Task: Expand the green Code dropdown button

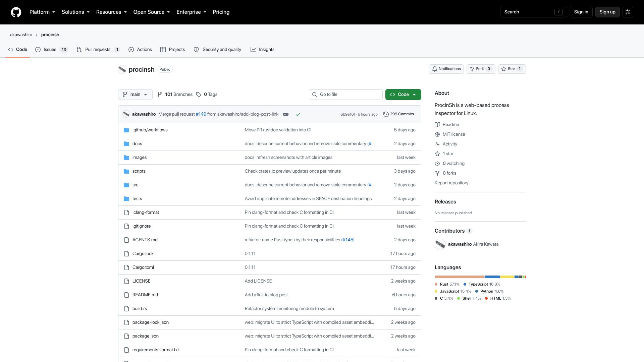Action: click(403, 95)
